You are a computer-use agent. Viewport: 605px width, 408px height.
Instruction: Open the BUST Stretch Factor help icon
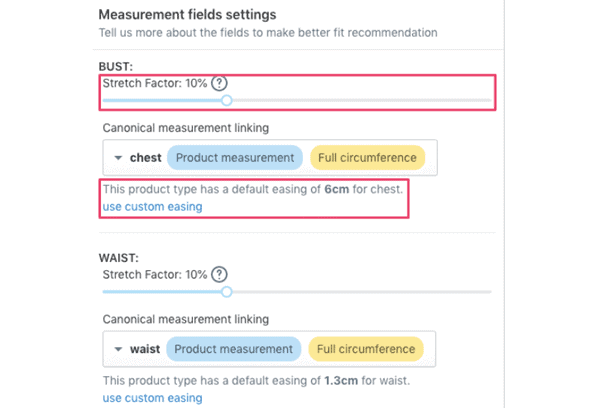[219, 83]
